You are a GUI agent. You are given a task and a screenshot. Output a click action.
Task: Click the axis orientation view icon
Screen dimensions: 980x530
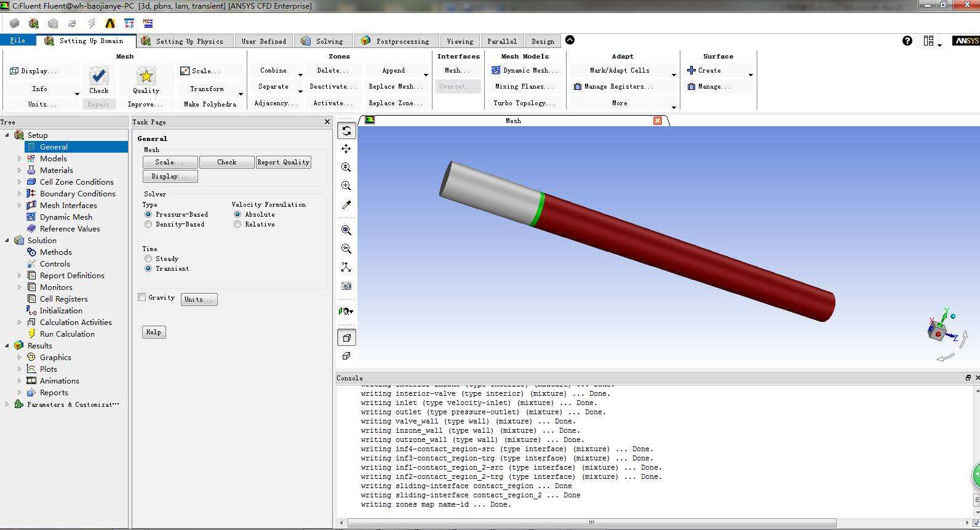point(346,267)
